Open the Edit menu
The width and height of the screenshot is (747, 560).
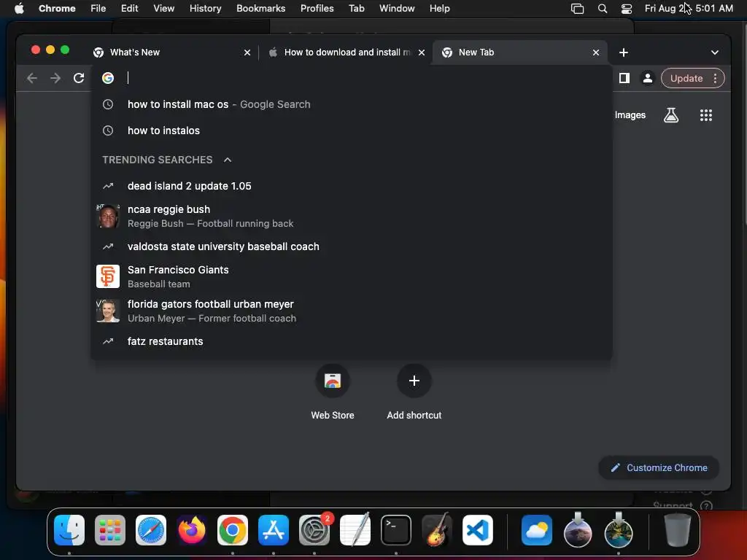point(130,9)
